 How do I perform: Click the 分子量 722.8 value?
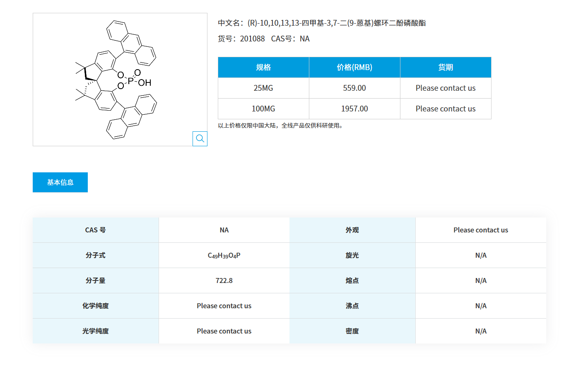(224, 280)
